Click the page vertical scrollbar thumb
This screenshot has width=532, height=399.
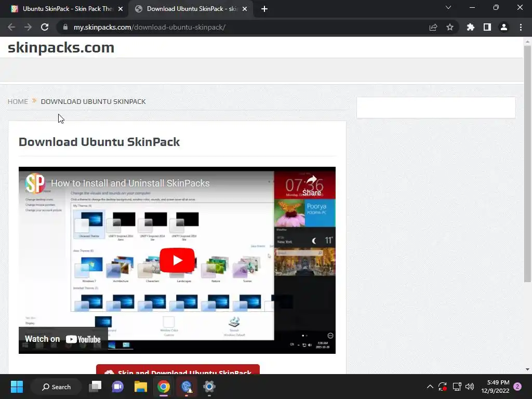[x=527, y=164]
